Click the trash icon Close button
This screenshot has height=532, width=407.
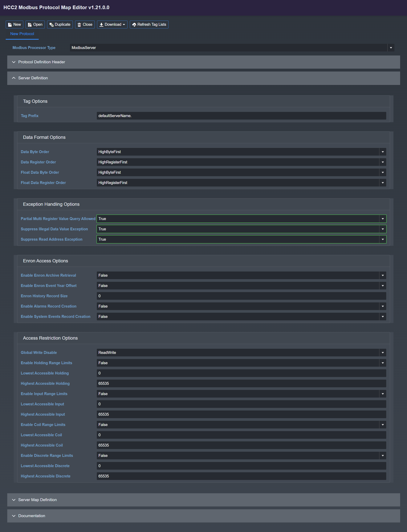tap(79, 24)
